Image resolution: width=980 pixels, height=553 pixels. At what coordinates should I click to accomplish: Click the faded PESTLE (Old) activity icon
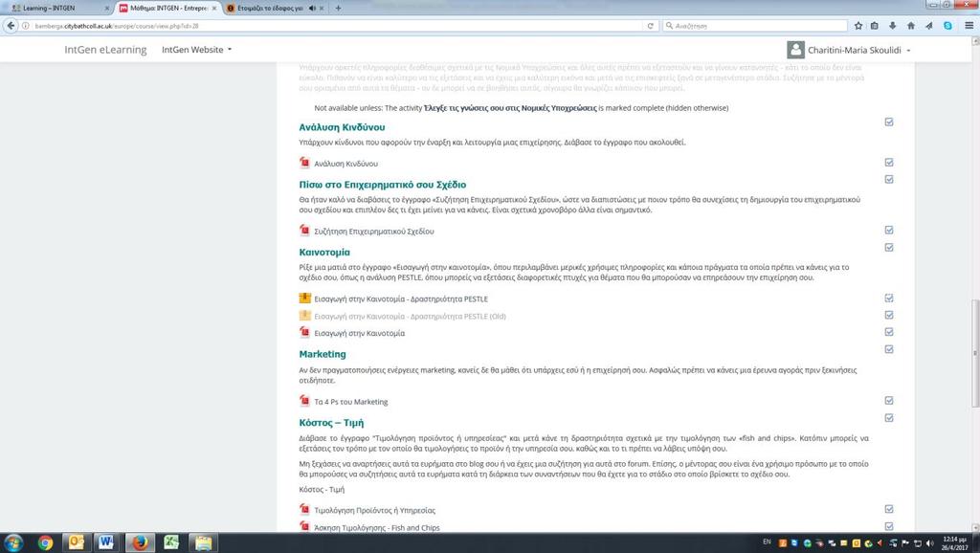tap(304, 315)
